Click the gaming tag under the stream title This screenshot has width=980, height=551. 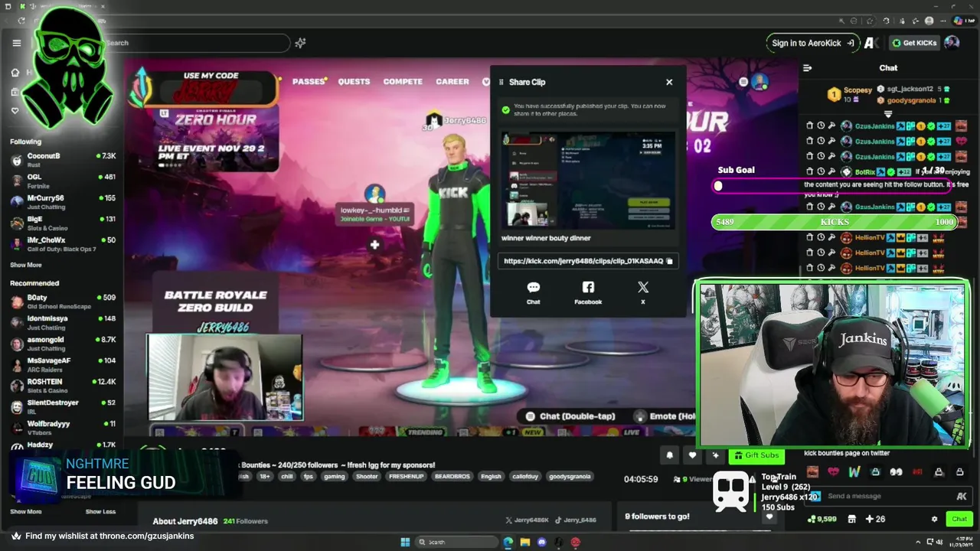[x=334, y=477]
